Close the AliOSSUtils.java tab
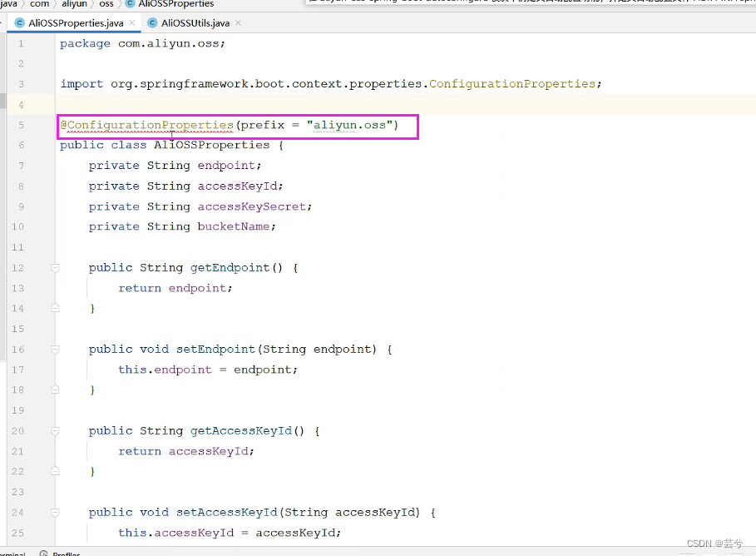The height and width of the screenshot is (556, 756). pos(238,22)
